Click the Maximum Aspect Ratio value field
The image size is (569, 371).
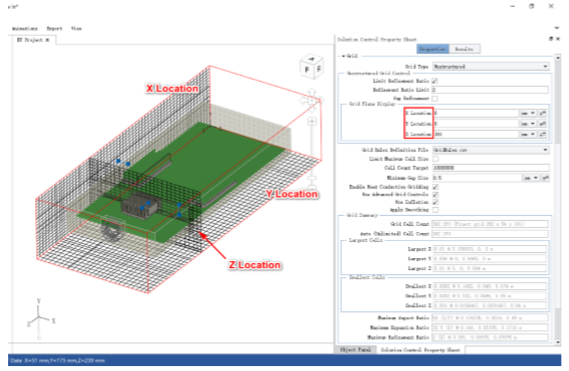pos(490,318)
